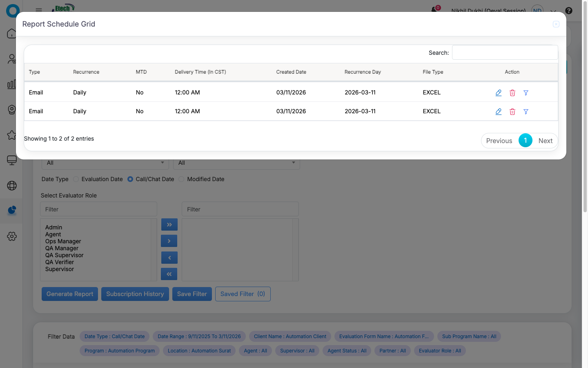This screenshot has height=368, width=588.
Task: Open the help question mark icon
Action: pyautogui.click(x=568, y=11)
